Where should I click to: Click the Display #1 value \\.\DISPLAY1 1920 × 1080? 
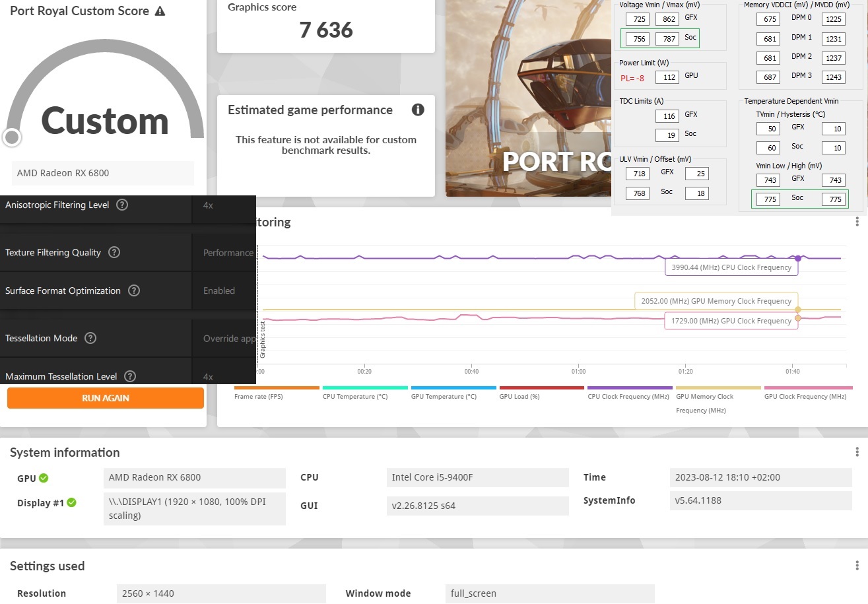195,509
